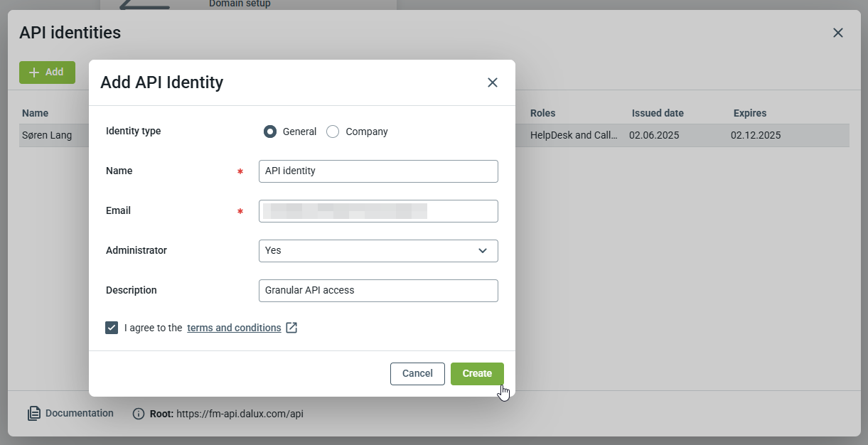Select the General identity type
Viewport: 868px width, 445px height.
pos(270,132)
